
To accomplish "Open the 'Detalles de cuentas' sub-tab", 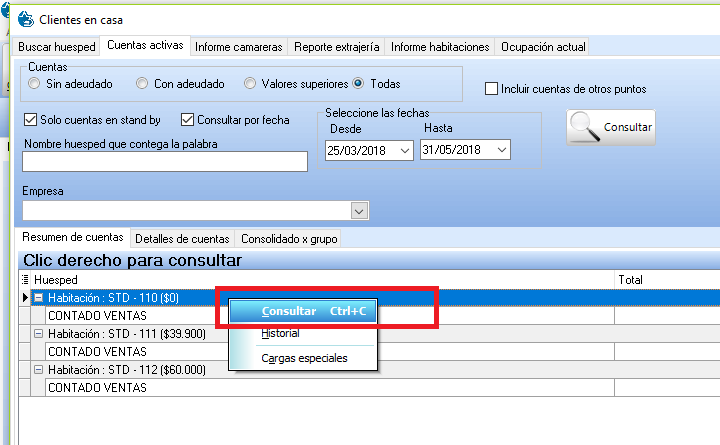I will click(182, 239).
